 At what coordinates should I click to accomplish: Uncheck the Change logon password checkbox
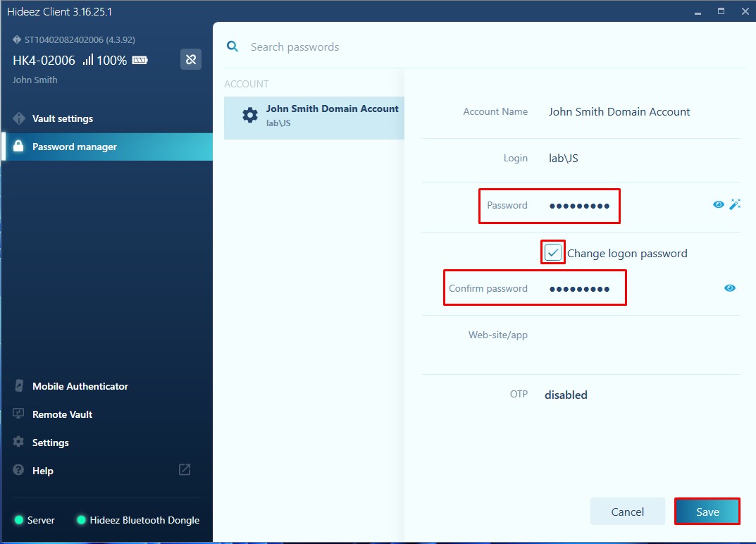(553, 253)
